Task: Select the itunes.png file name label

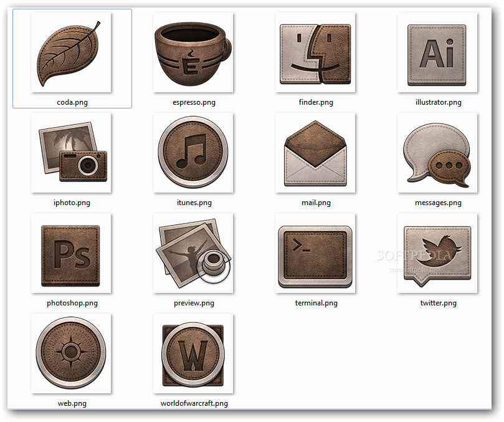Action: 194,203
